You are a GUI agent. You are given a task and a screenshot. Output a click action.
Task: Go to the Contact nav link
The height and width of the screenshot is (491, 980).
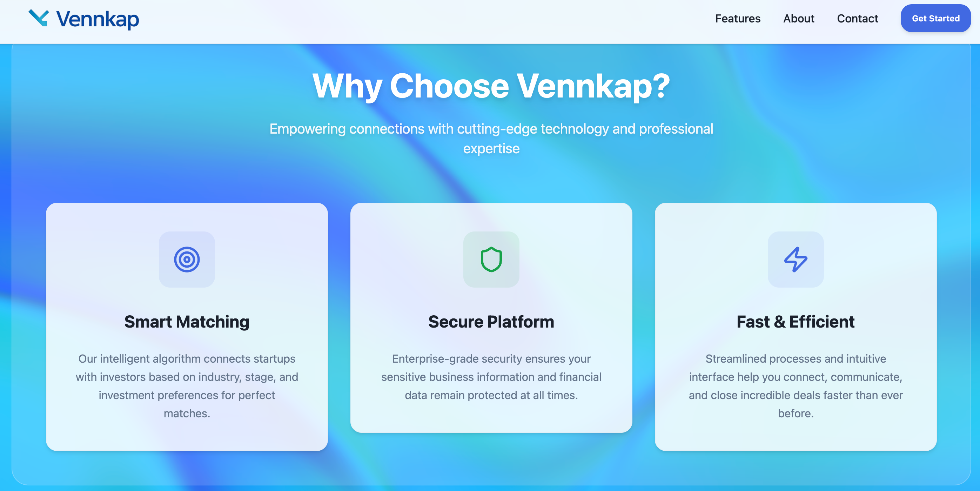click(857, 18)
